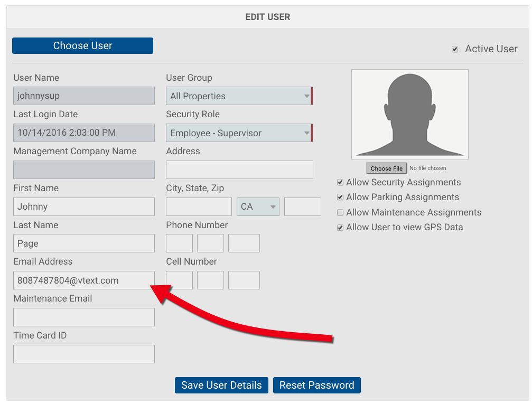
Task: Click into the Time Card ID field
Action: coord(83,354)
